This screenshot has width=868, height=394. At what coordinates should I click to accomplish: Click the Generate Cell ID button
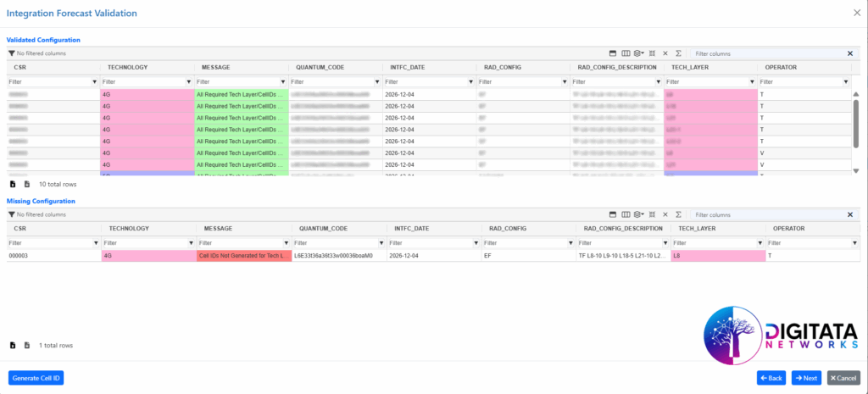point(36,378)
